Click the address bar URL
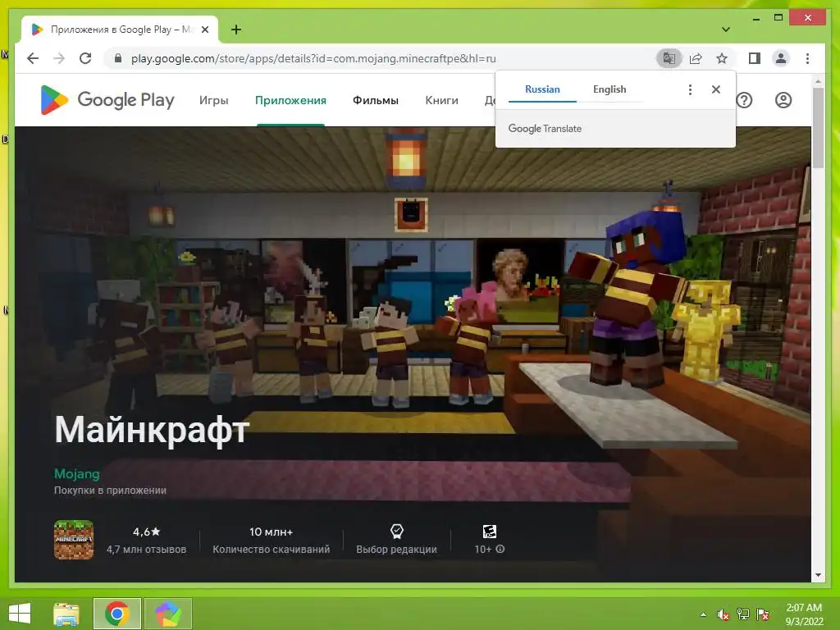The image size is (840, 630). coord(313,58)
